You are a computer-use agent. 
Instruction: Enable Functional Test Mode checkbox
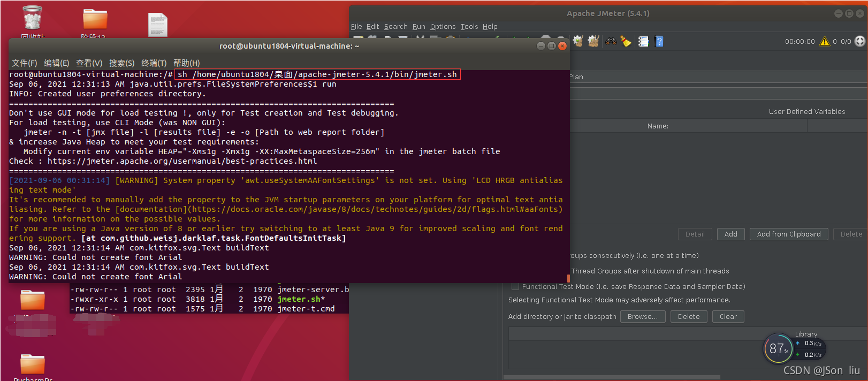click(515, 286)
